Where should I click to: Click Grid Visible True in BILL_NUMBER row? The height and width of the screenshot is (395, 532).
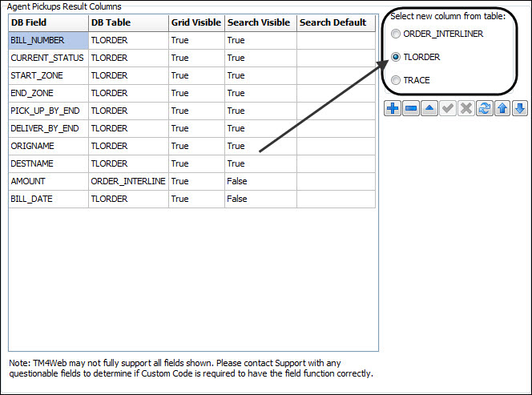196,40
